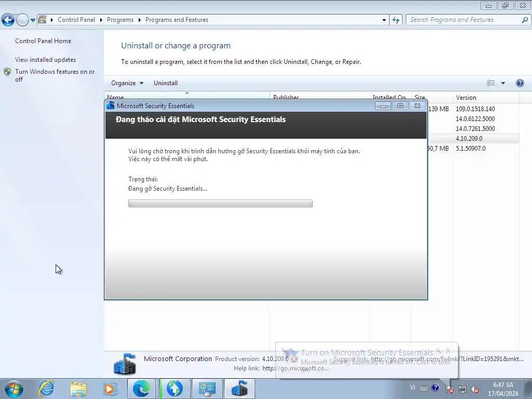This screenshot has height=399, width=532.
Task: Open the view options dropdown arrow
Action: tap(503, 83)
